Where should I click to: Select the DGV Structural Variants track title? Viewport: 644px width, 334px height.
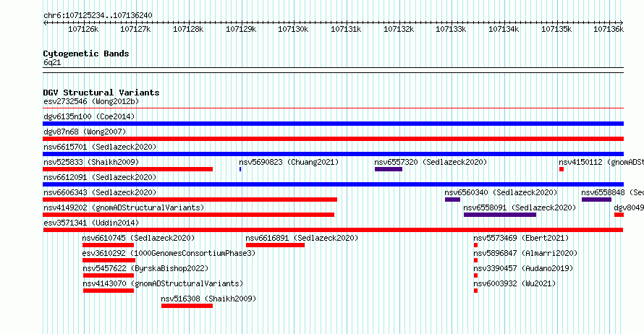[x=101, y=93]
